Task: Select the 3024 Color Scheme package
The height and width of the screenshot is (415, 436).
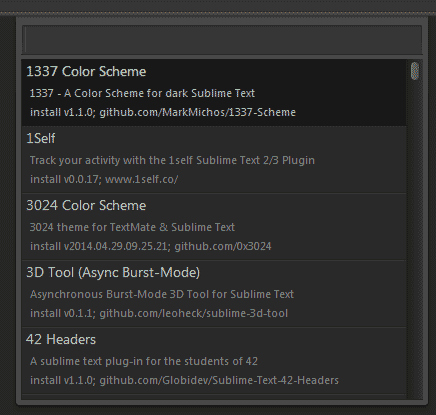Action: 214,227
